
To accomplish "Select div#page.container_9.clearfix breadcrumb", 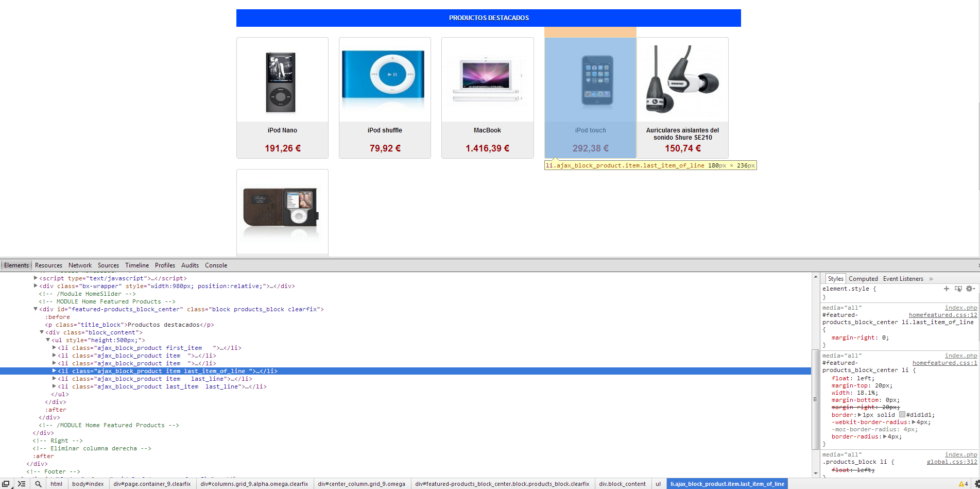I will 152,484.
